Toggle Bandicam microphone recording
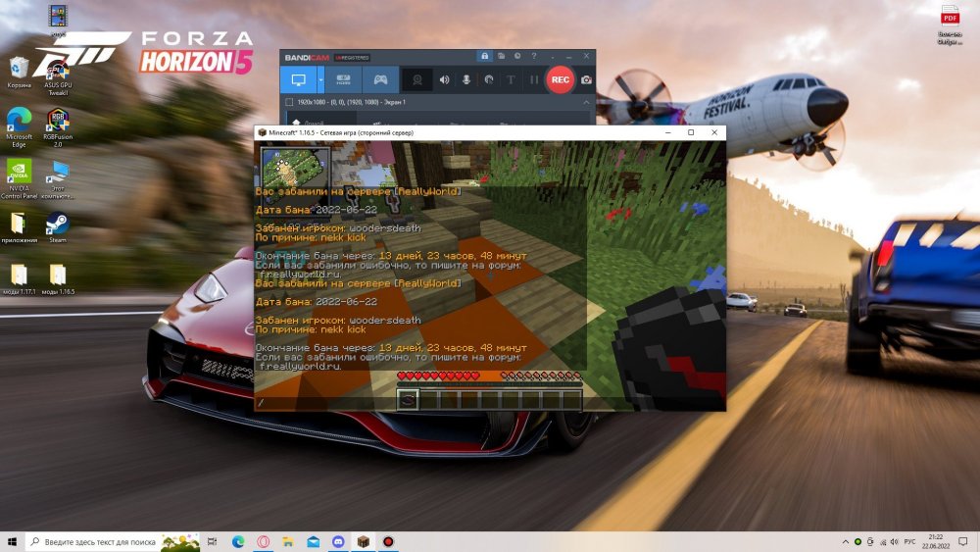 point(466,80)
